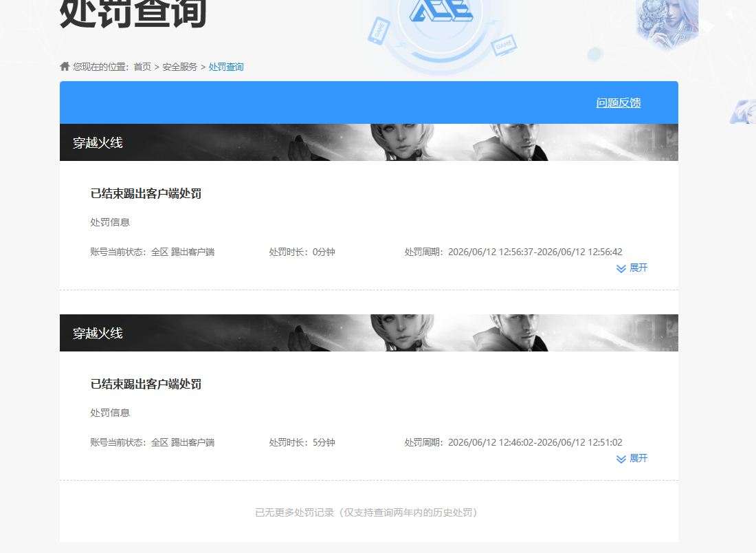
Task: Click the period 2026/06/12 12:56:37-2026/06/12 12:56:42
Action: click(x=535, y=252)
